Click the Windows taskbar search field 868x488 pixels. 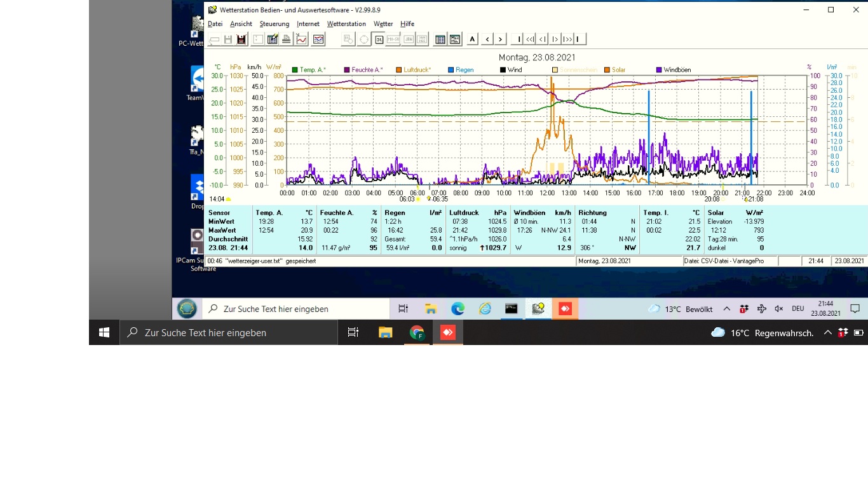pos(229,332)
